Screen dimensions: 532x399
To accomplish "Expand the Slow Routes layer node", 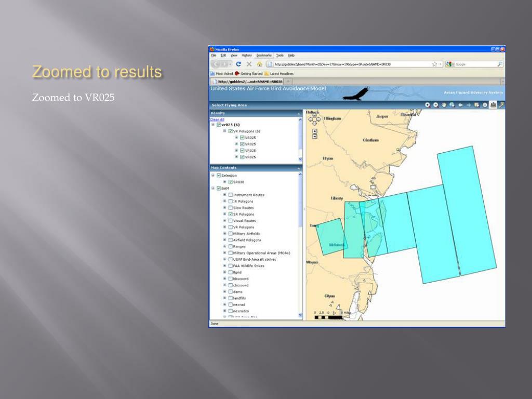I will pos(224,208).
